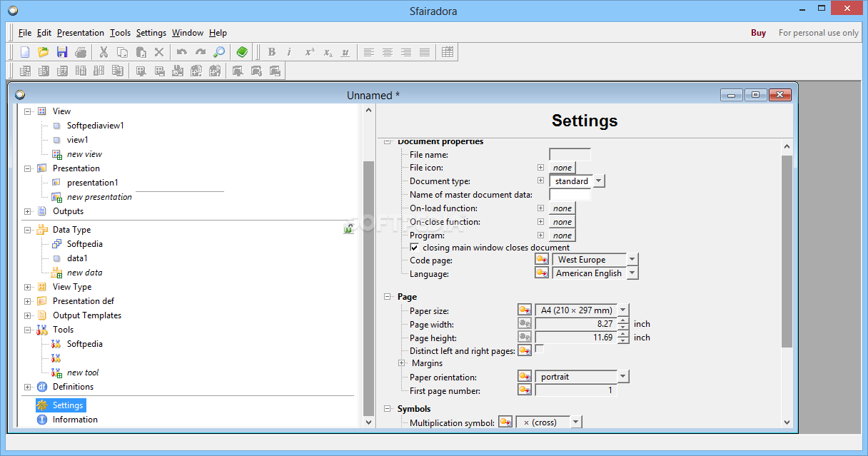Expand the Definitions tree node

pos(28,387)
